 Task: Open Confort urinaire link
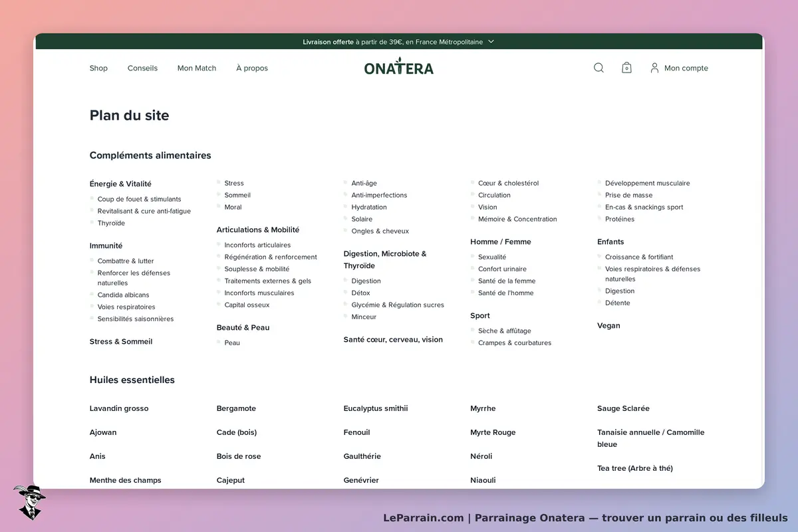502,269
